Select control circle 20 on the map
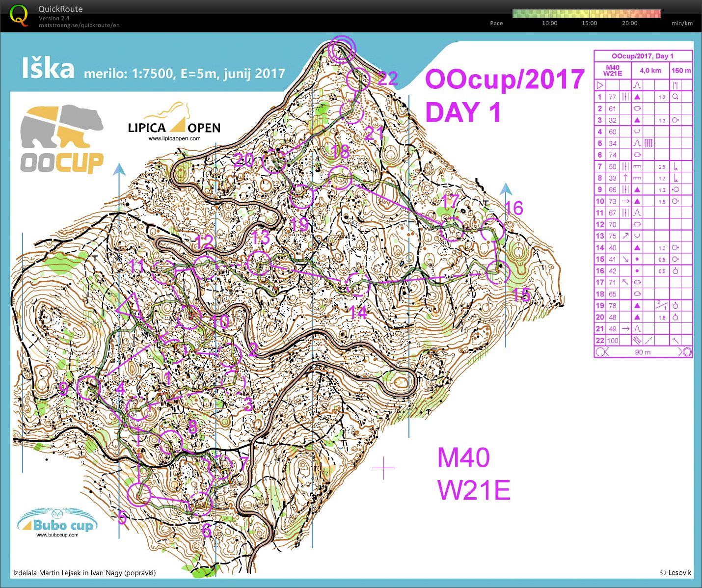 [274, 162]
